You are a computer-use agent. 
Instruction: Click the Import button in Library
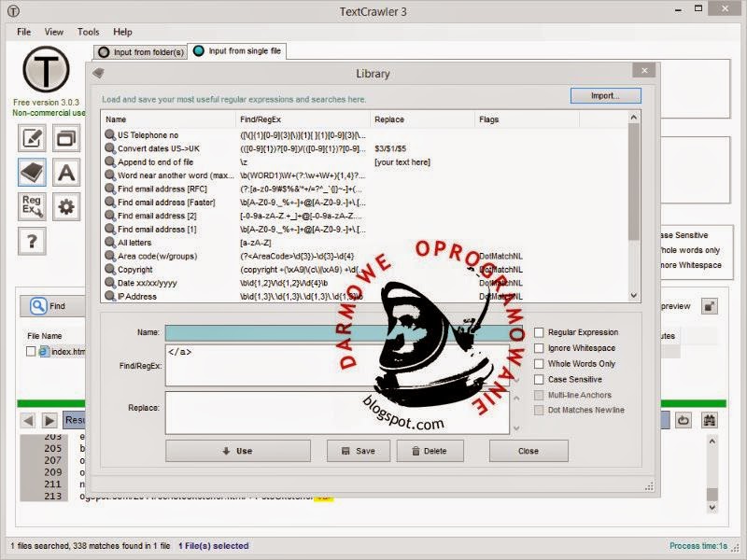click(x=605, y=94)
